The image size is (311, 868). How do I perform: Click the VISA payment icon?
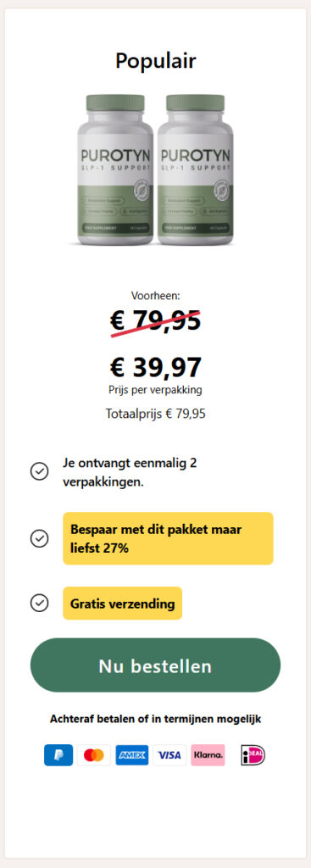point(169,755)
